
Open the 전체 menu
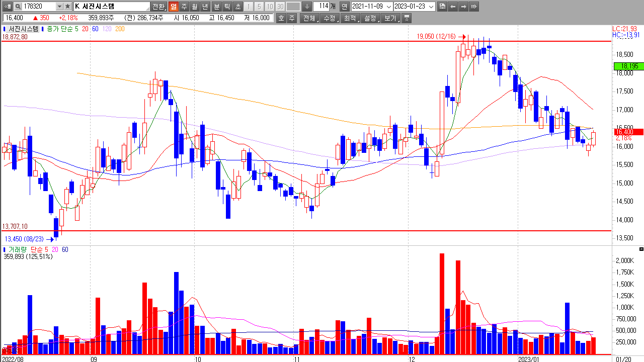pos(309,18)
